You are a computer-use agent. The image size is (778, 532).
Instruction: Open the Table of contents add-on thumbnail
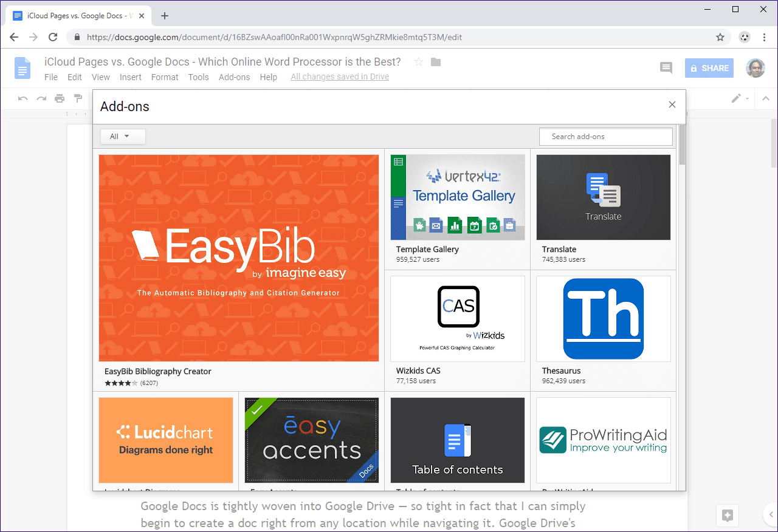(x=458, y=440)
